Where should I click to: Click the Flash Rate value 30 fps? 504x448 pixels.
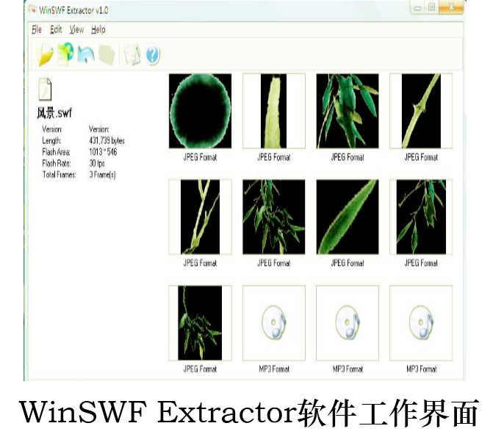[97, 163]
